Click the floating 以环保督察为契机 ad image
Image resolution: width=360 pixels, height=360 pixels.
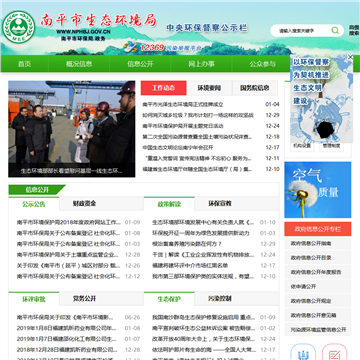321,100
